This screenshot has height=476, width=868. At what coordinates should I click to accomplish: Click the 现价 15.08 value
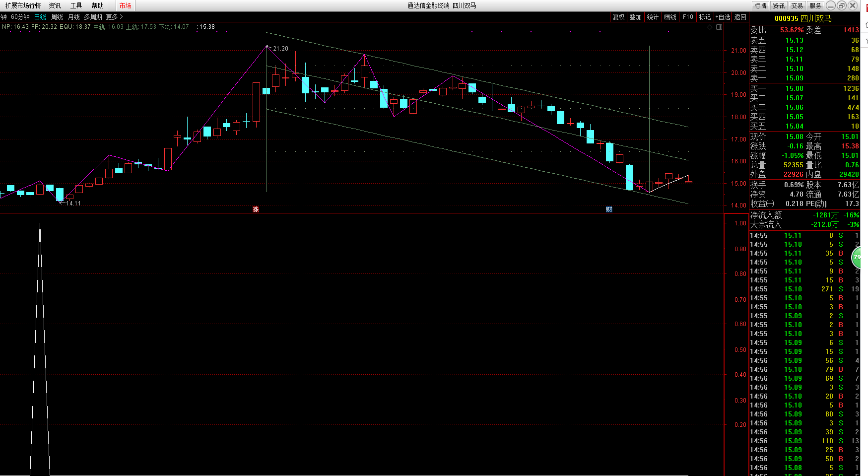[x=794, y=136]
